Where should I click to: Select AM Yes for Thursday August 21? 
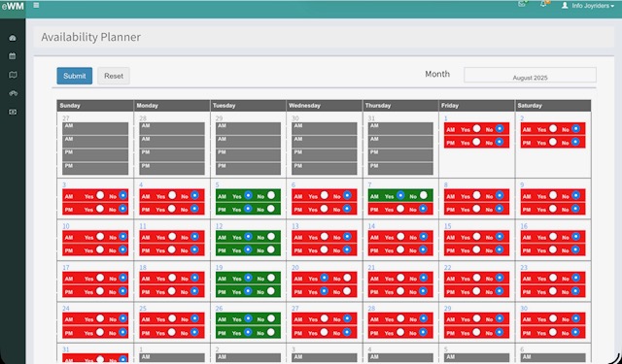point(400,278)
